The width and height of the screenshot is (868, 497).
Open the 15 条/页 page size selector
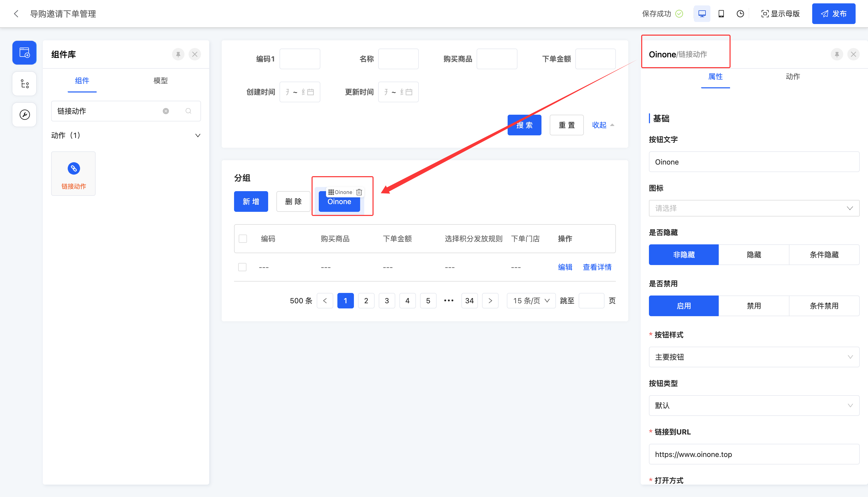[531, 301]
